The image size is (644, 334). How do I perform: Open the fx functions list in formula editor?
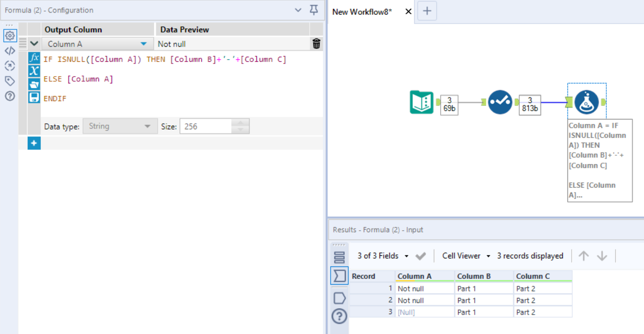click(33, 59)
